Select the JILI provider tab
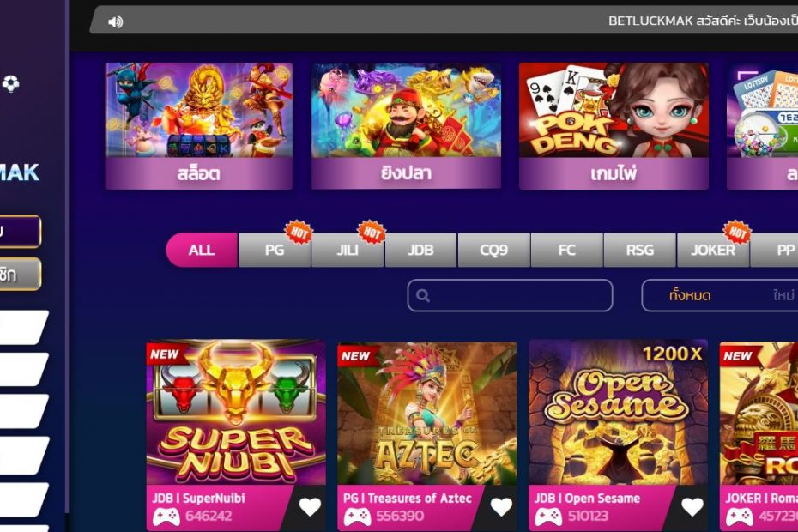 348,250
